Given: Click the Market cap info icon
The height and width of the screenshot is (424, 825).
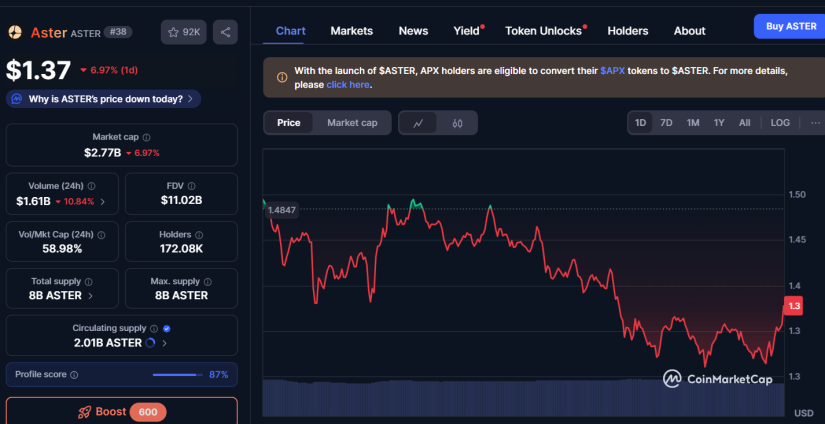Looking at the screenshot, I should (147, 137).
